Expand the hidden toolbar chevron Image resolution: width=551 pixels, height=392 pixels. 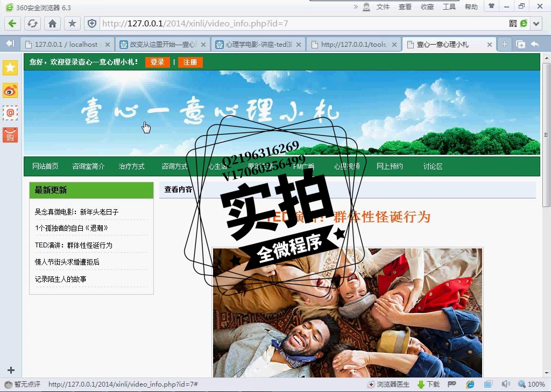click(356, 6)
